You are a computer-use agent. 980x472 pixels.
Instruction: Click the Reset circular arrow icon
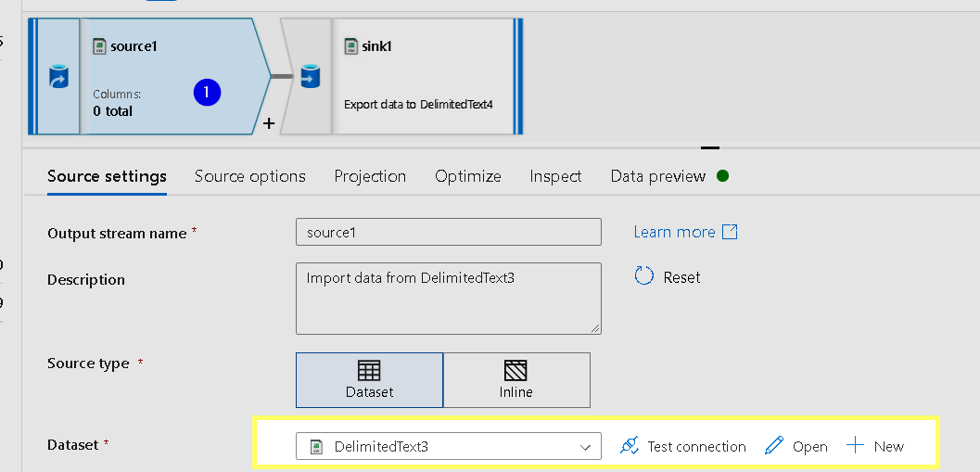click(x=644, y=276)
